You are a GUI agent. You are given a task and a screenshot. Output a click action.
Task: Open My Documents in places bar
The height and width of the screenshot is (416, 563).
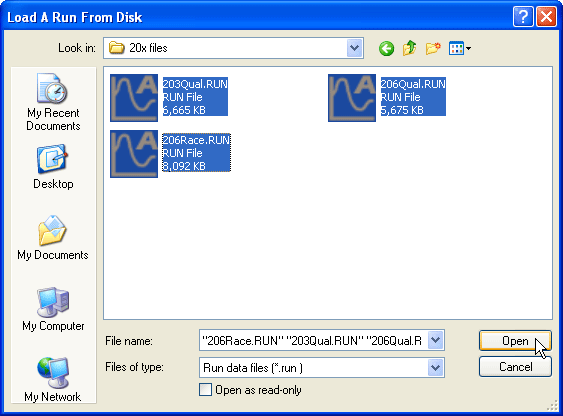point(53,238)
